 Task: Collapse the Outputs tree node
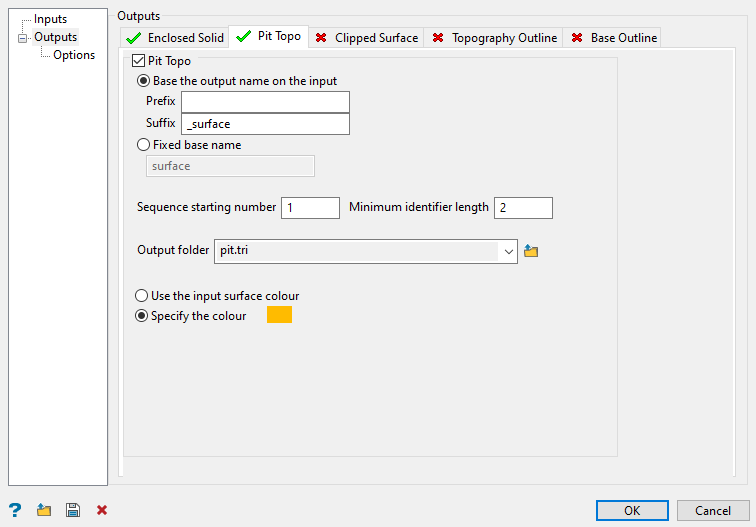point(22,38)
